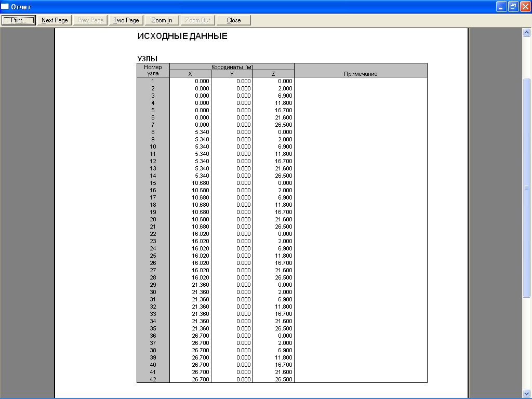
Task: Click the vertical scrollbar thumb
Action: pyautogui.click(x=526, y=188)
